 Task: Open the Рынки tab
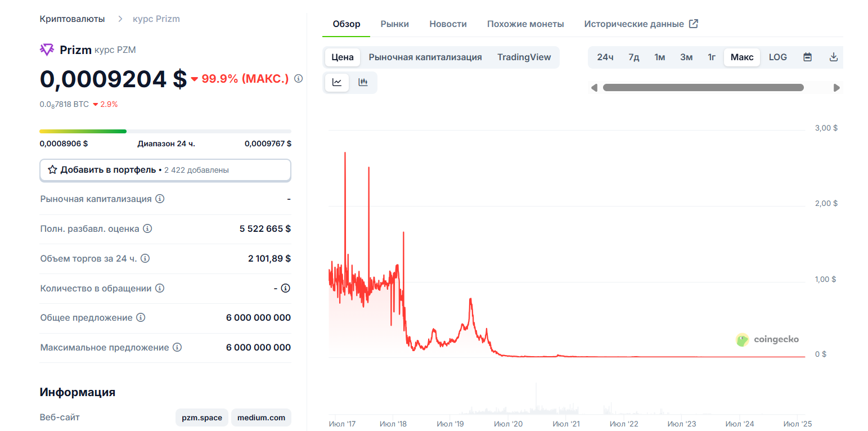394,24
